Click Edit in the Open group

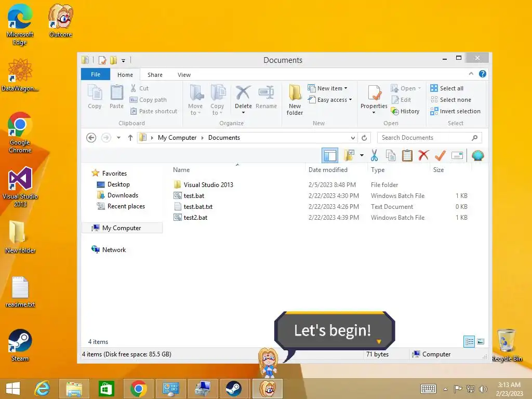coord(402,100)
